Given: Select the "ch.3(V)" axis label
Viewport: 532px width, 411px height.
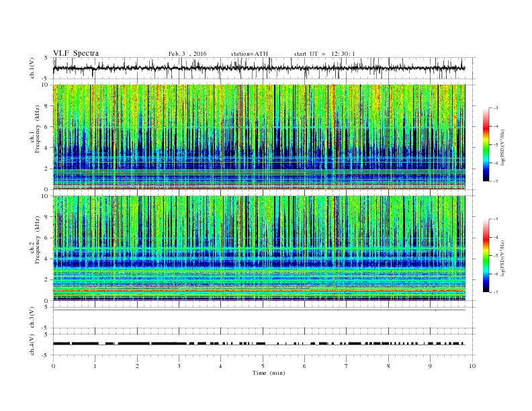Looking at the screenshot, I should tap(32, 318).
